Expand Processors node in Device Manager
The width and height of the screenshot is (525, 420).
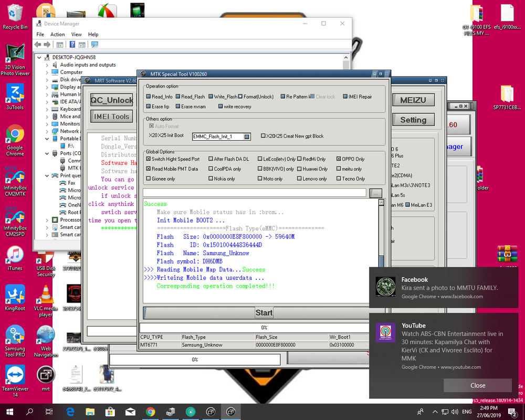47,220
